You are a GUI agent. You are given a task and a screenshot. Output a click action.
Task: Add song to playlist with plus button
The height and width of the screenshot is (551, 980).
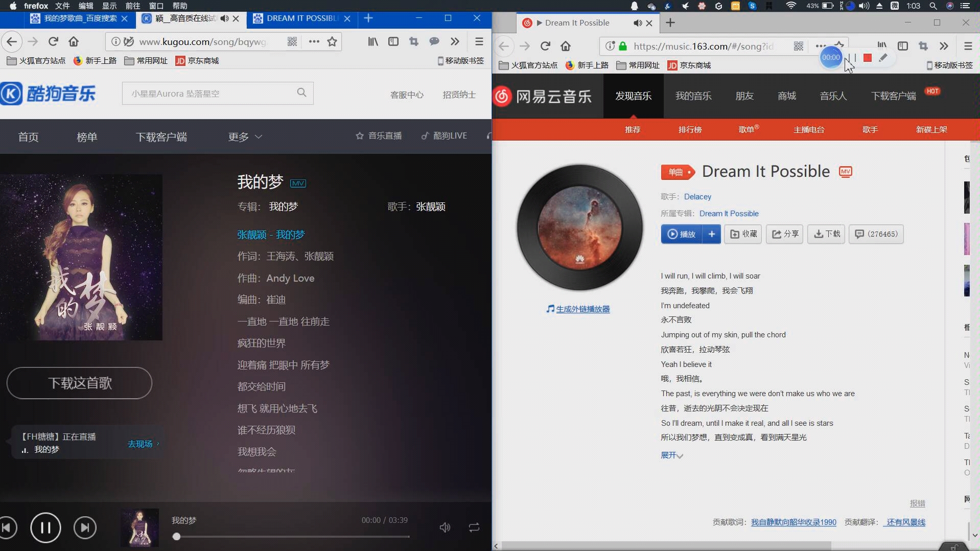pyautogui.click(x=711, y=234)
